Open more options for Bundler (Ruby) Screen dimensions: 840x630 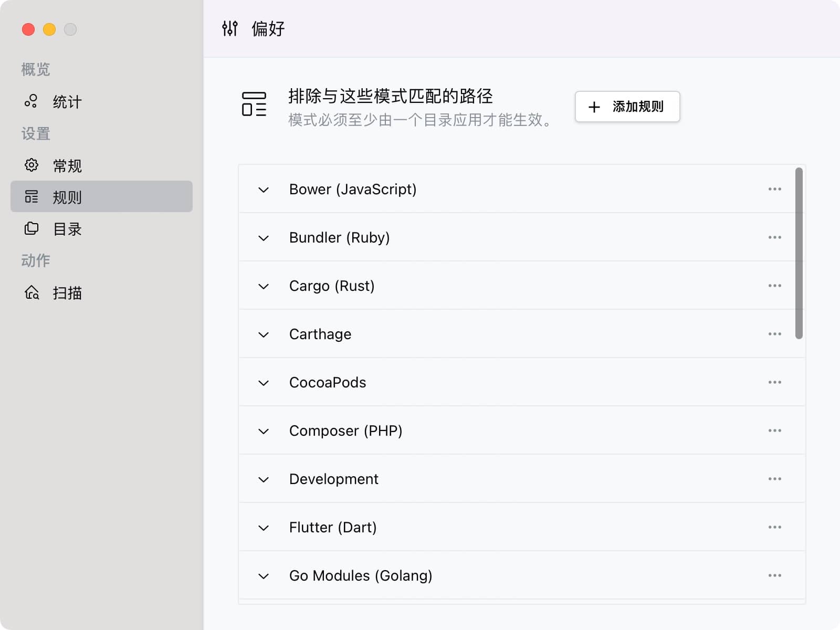click(x=774, y=237)
